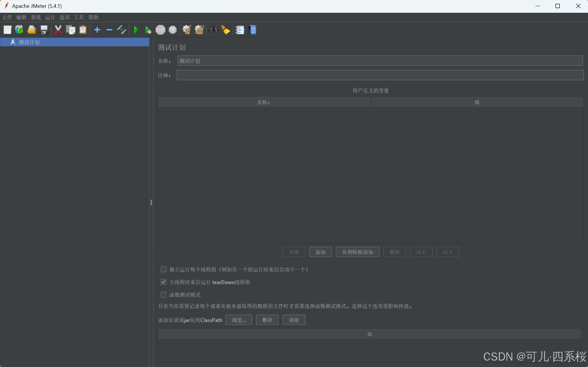Click the 添加 variable button
Viewport: 588px width, 367px height.
[x=320, y=252]
